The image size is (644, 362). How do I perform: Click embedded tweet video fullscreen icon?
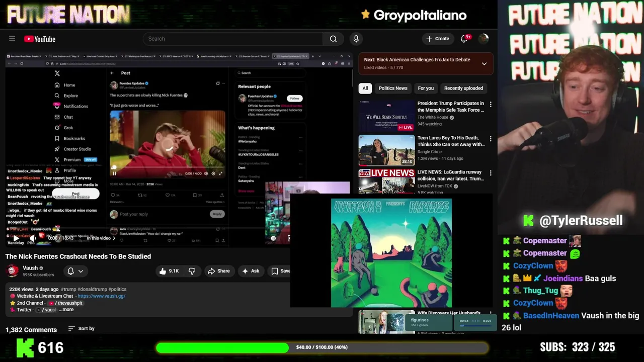[x=220, y=173]
